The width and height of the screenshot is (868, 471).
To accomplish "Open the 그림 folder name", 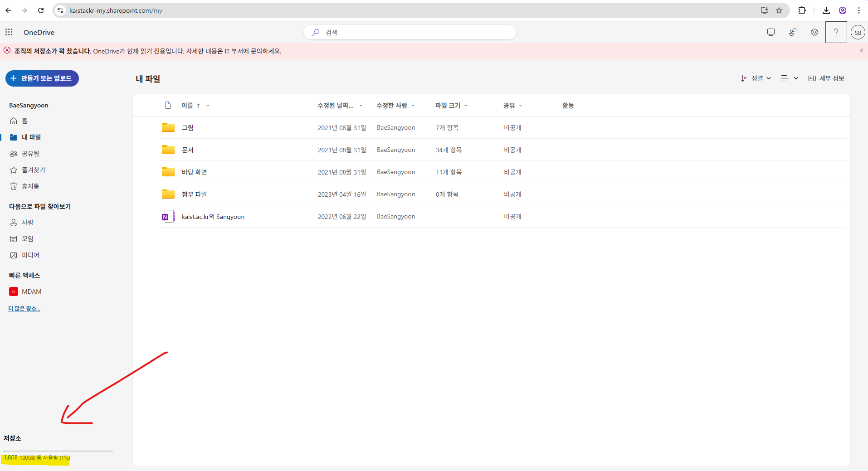I will (188, 128).
